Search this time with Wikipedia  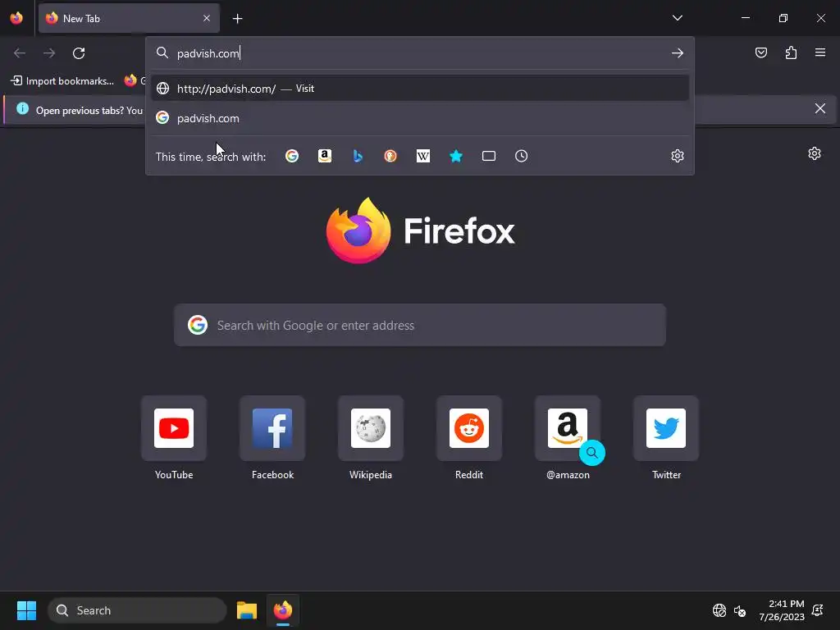[x=423, y=156]
